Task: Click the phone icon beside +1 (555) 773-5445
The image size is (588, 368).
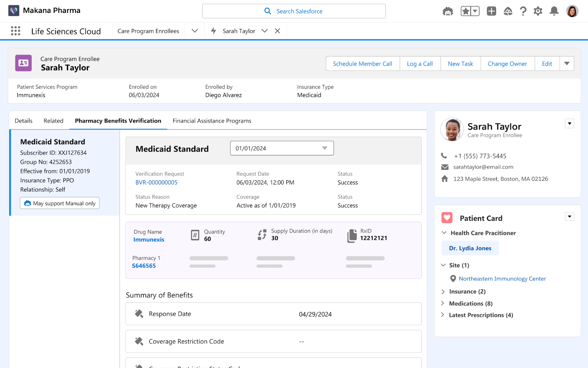Action: (x=444, y=156)
